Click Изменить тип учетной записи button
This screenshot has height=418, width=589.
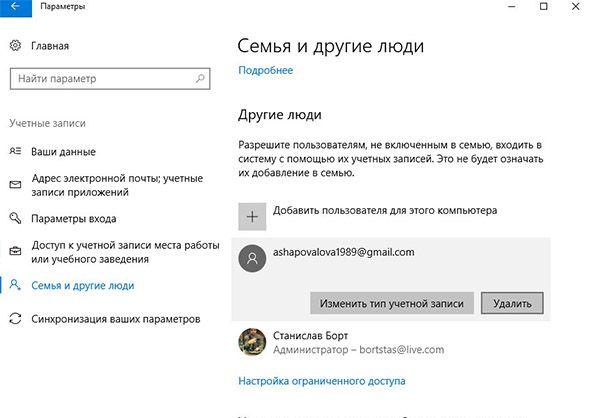[392, 303]
